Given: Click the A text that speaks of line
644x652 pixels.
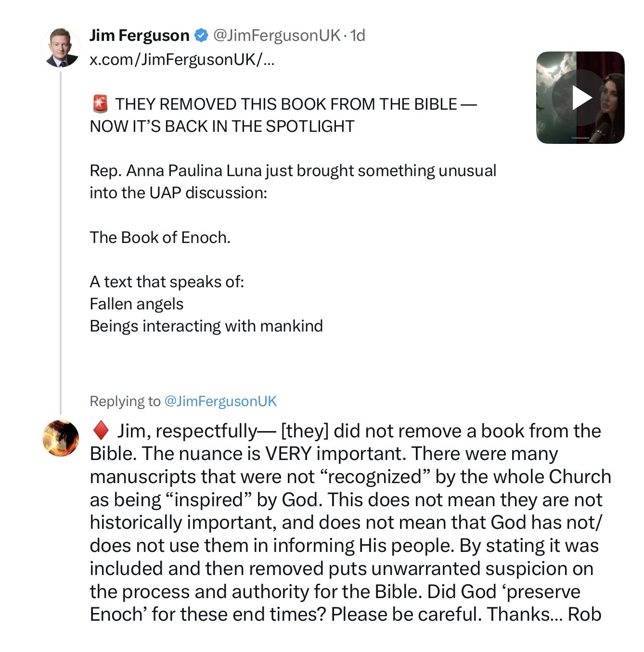Looking at the screenshot, I should (x=167, y=281).
